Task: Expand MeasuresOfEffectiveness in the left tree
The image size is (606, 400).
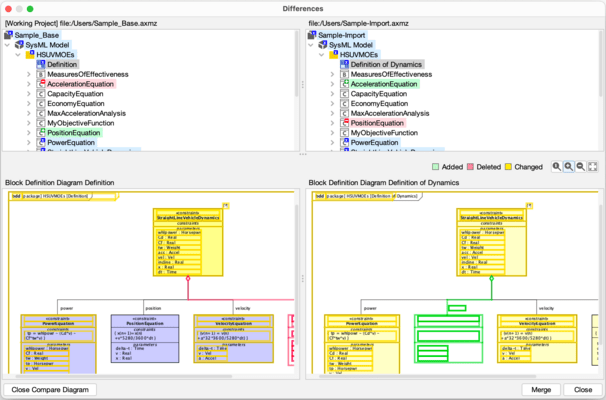Action: pos(28,74)
